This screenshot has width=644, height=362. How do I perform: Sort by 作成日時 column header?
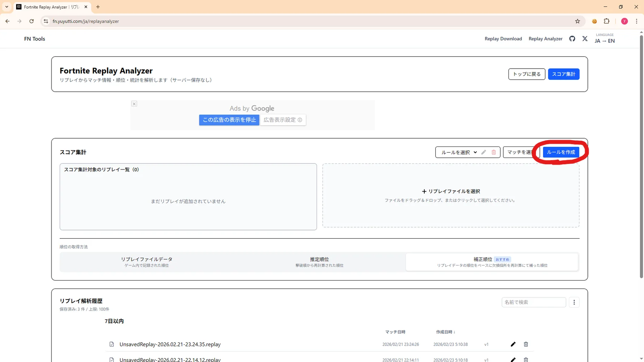point(445,332)
